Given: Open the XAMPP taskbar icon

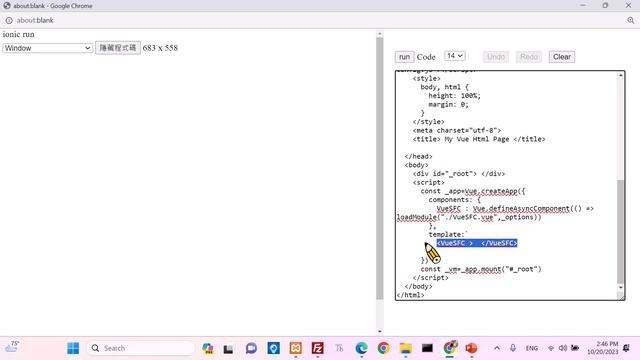Looking at the screenshot, I should pos(296,348).
